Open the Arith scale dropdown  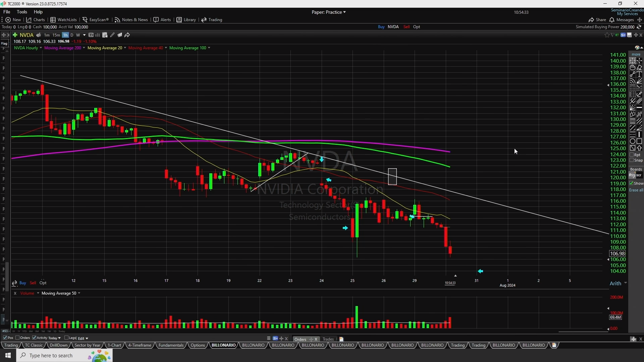coord(625,283)
